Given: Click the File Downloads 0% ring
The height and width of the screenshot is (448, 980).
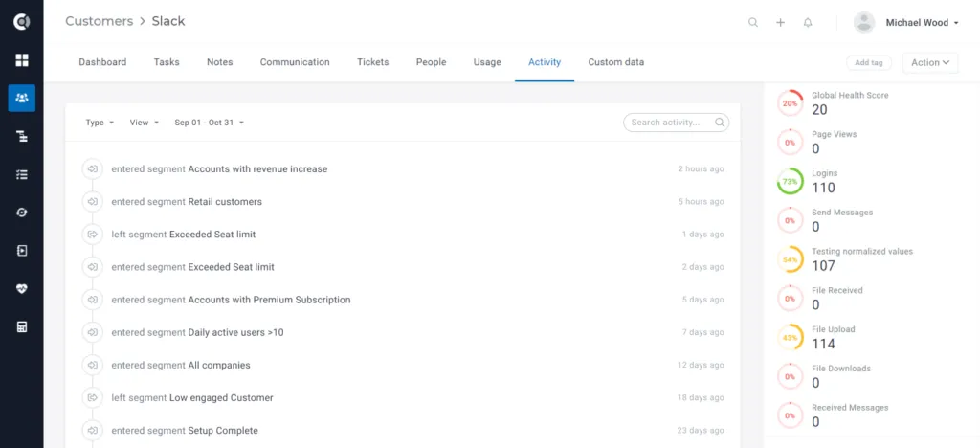Looking at the screenshot, I should tap(790, 377).
